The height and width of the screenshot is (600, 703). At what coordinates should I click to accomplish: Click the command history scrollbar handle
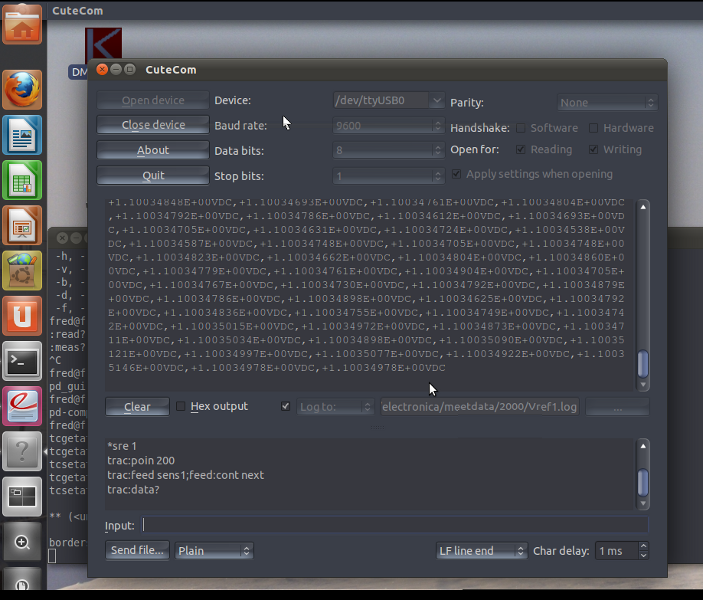point(643,482)
